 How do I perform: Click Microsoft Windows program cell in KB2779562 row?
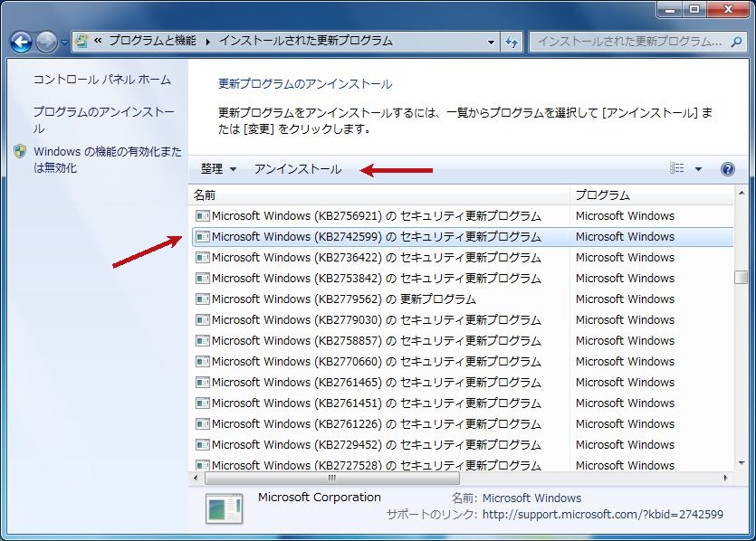(625, 299)
